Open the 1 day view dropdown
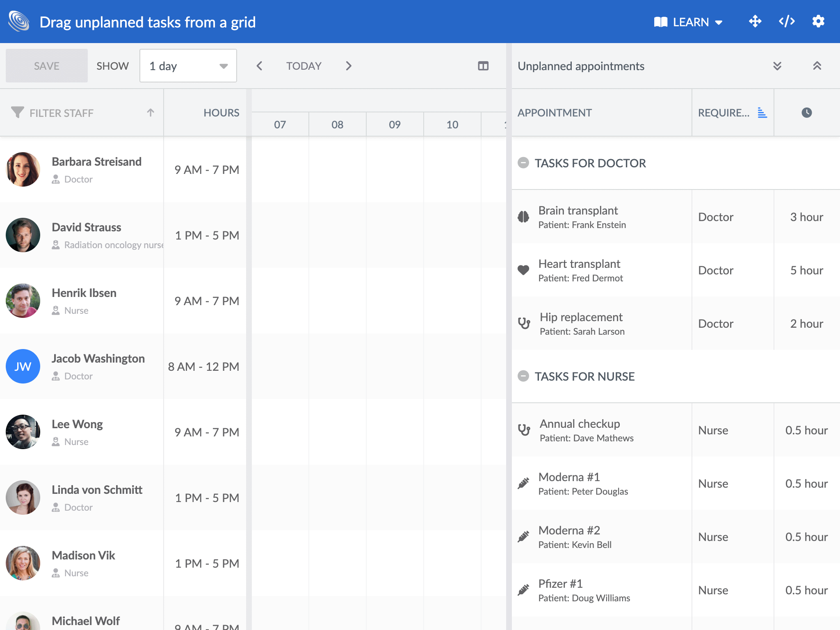The height and width of the screenshot is (630, 840). [188, 66]
